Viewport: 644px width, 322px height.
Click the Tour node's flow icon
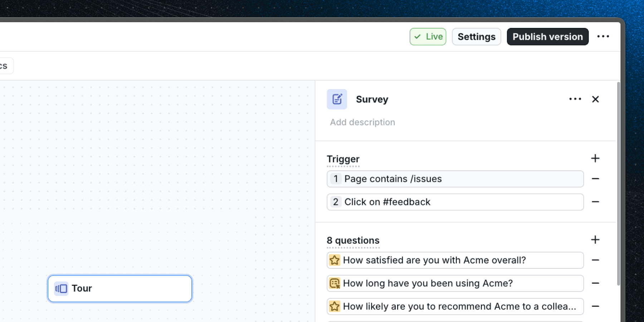(61, 288)
